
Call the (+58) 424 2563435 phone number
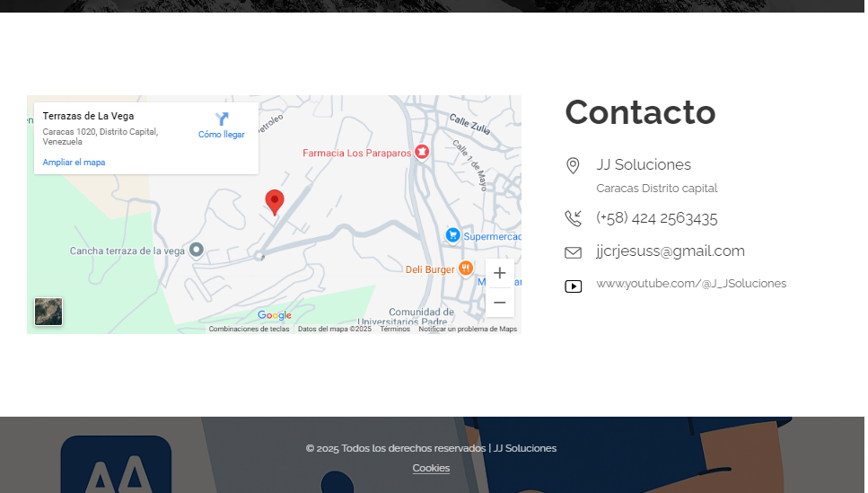point(657,218)
